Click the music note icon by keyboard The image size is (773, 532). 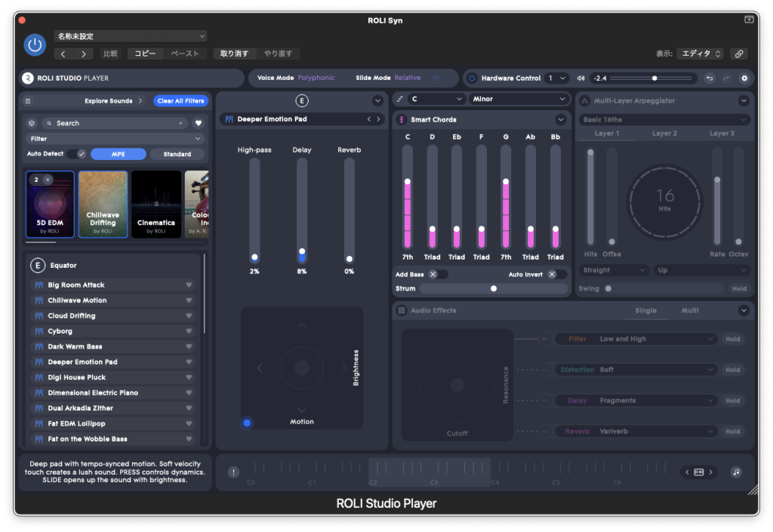[x=736, y=472]
